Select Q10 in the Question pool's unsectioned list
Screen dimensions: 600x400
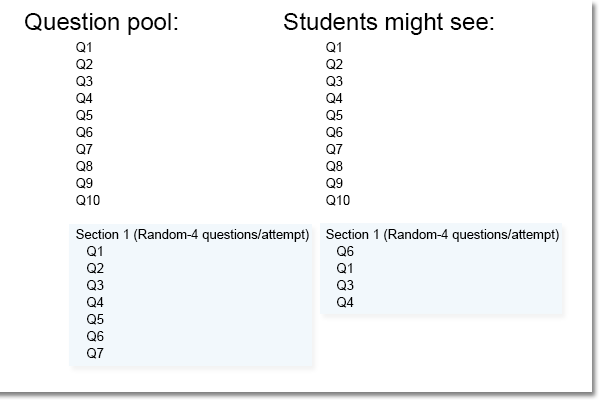pos(88,200)
